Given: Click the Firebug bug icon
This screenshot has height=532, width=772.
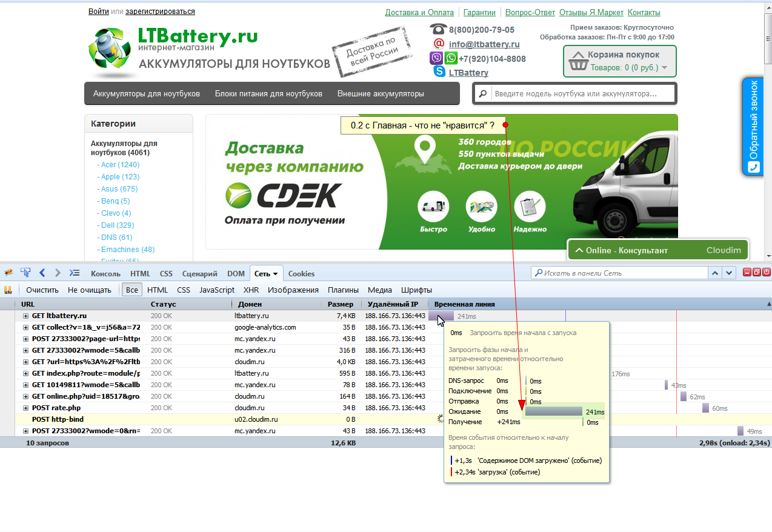Looking at the screenshot, I should [8, 273].
